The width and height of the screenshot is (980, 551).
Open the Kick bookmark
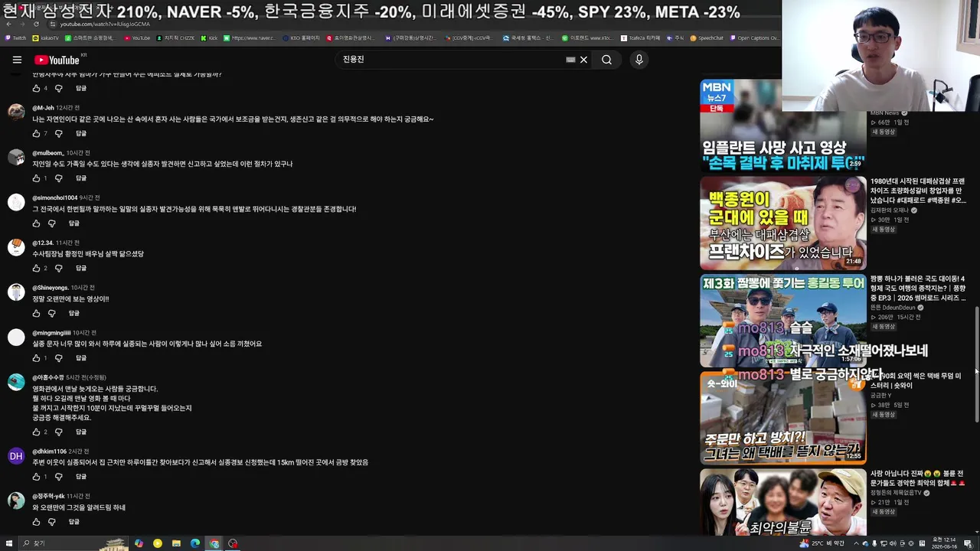[209, 37]
